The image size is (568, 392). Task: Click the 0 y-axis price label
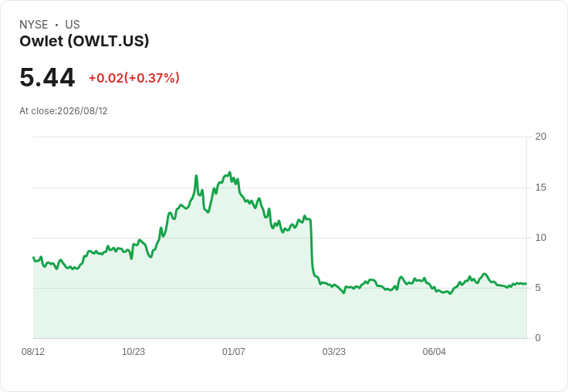click(538, 338)
